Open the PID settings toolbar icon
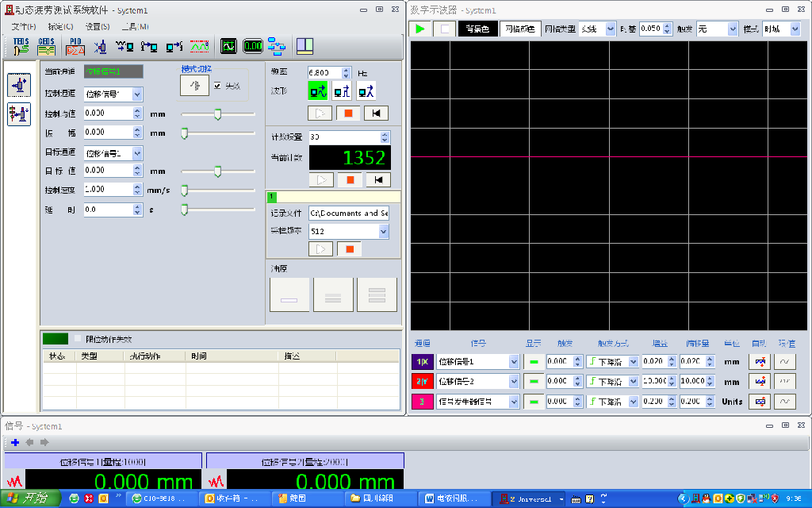Viewport: 812px width, 508px height. tap(75, 46)
